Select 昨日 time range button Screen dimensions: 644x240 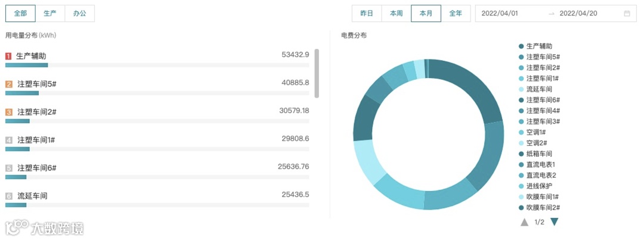point(367,13)
